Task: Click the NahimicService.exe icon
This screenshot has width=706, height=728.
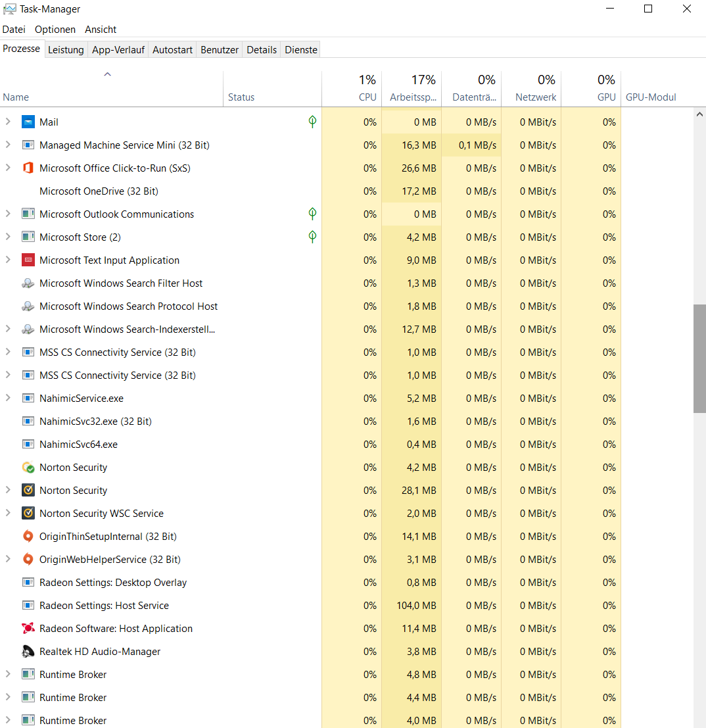Action: click(28, 399)
